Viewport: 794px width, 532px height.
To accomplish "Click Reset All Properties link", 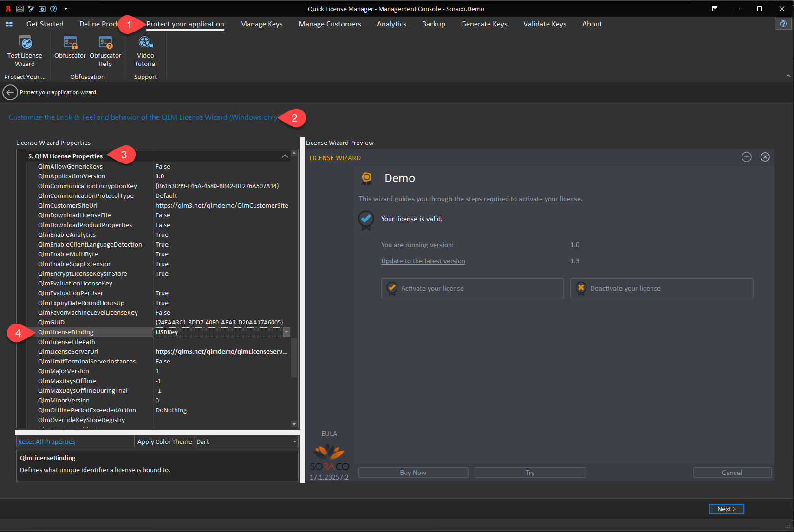I will click(x=46, y=441).
